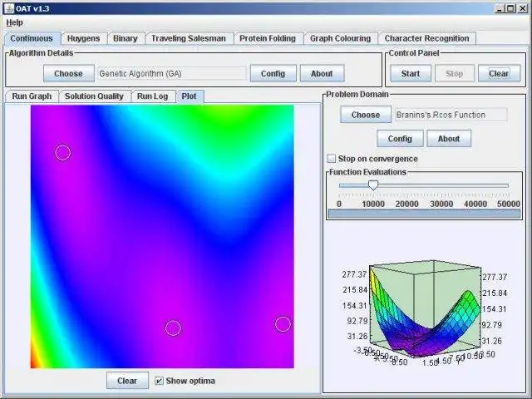Click the Function Evaluations slider thumb
532x399 pixels.
373,185
